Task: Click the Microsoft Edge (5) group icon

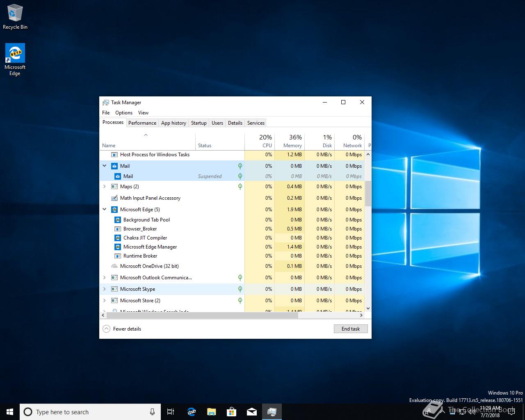Action: click(114, 210)
